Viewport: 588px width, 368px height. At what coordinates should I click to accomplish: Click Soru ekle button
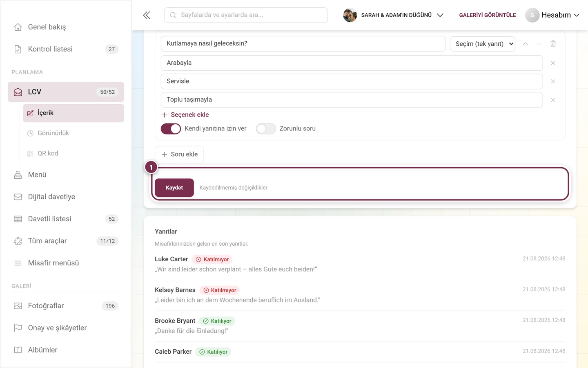coord(179,155)
